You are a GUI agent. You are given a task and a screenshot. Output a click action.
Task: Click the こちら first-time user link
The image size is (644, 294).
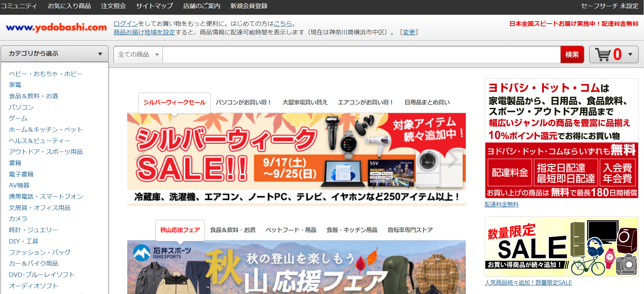tap(283, 24)
